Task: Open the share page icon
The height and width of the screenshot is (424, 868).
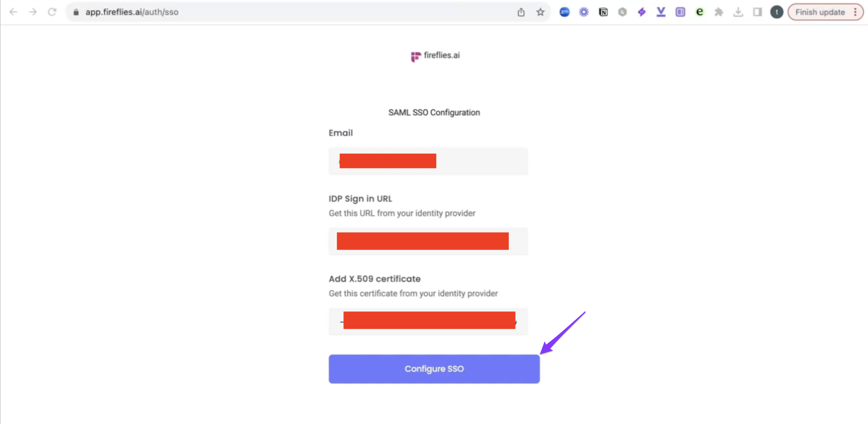Action: (521, 12)
